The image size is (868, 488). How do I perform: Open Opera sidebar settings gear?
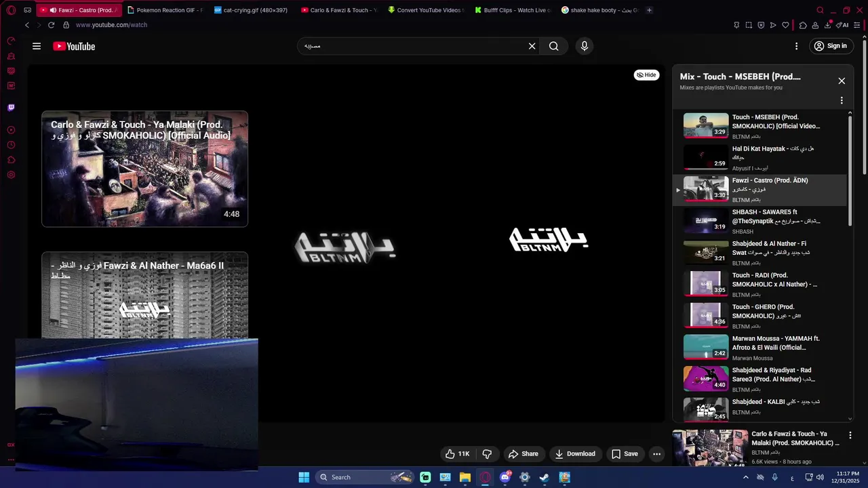[x=11, y=175]
